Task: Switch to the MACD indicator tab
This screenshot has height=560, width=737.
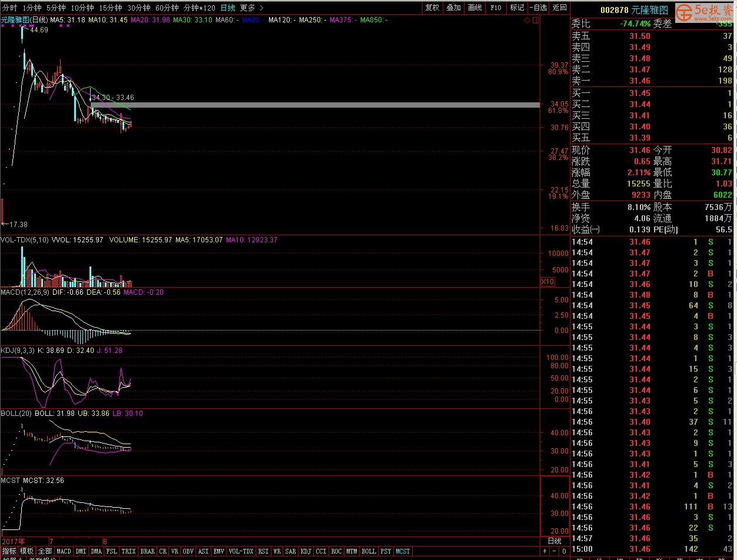Action: (x=64, y=551)
